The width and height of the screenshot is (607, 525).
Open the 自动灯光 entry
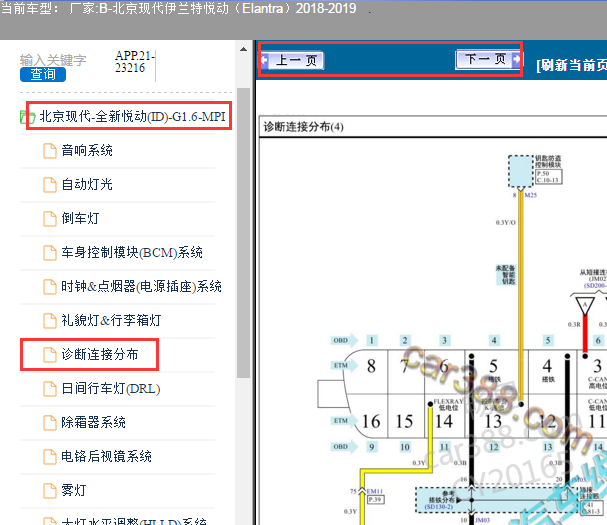[87, 184]
